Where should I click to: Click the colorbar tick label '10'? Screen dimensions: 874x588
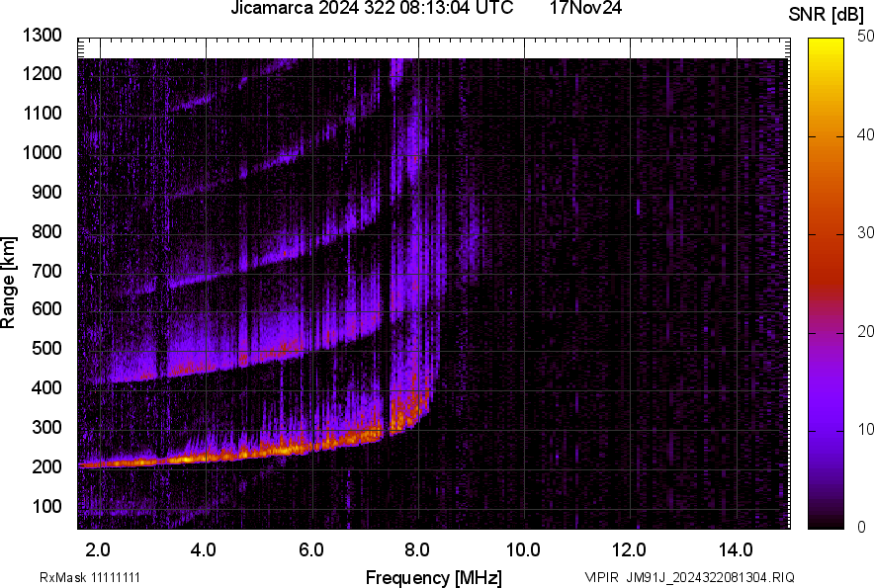point(865,429)
